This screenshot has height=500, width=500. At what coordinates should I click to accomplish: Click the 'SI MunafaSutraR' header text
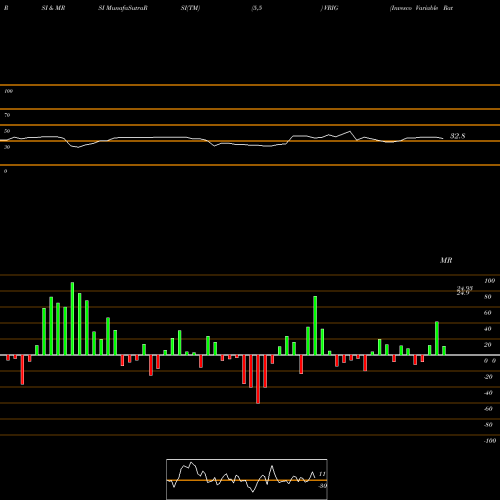tap(123, 8)
